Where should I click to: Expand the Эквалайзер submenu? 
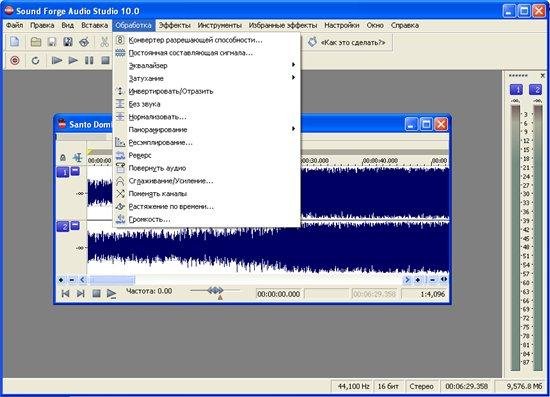pyautogui.click(x=207, y=66)
